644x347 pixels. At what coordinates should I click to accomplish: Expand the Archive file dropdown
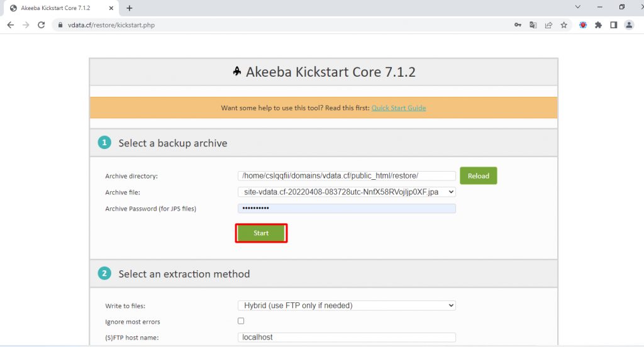click(346, 192)
